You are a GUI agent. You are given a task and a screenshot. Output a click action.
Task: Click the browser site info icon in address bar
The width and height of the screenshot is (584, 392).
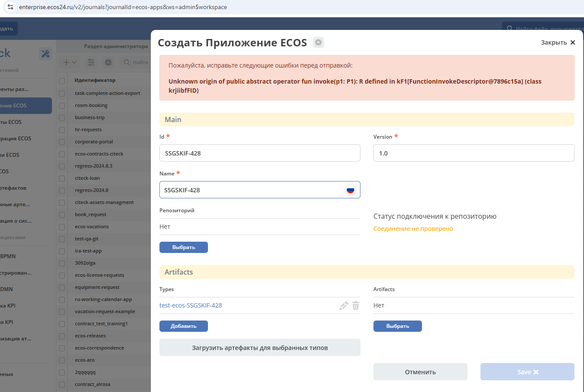(x=10, y=7)
